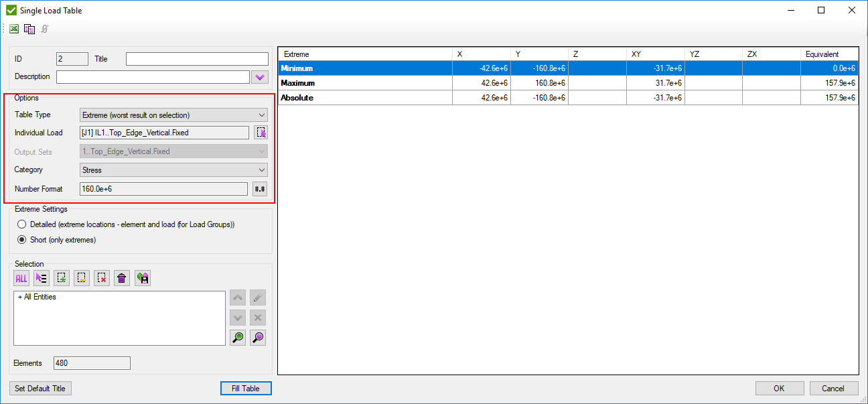Click Maximum row Equivalent value 157.9e+6
Screen dimensions: 868x404
pyautogui.click(x=829, y=83)
